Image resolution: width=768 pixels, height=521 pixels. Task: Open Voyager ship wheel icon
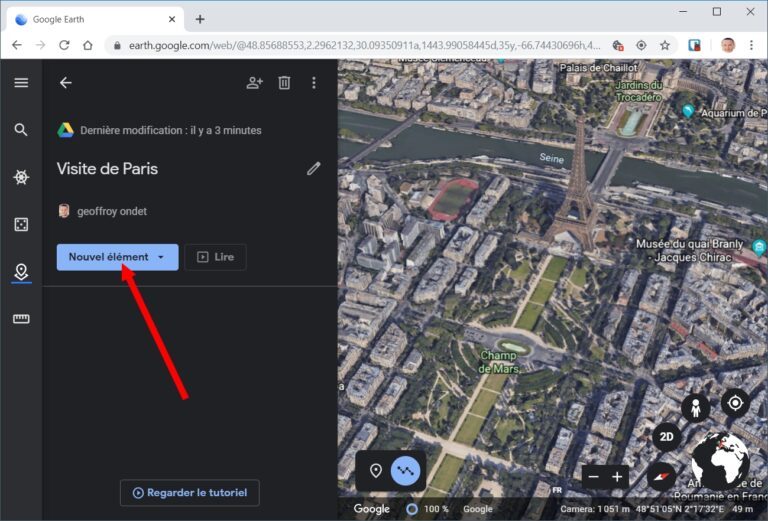21,177
